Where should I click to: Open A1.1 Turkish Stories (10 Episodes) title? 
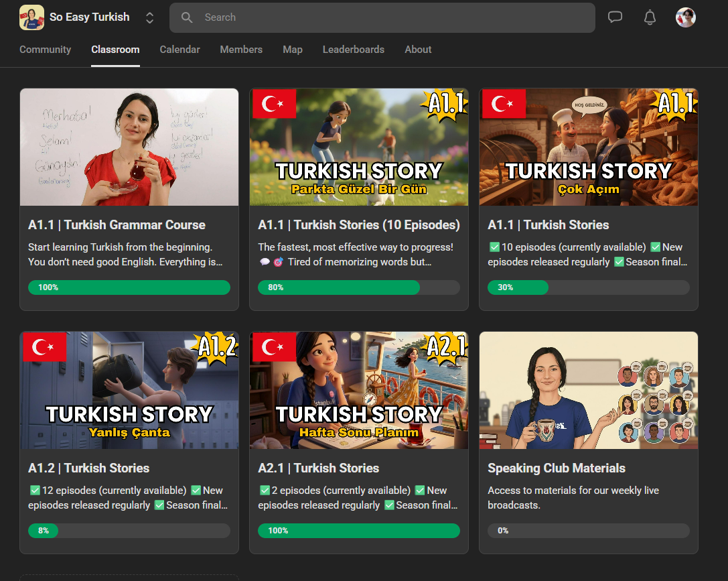click(358, 225)
